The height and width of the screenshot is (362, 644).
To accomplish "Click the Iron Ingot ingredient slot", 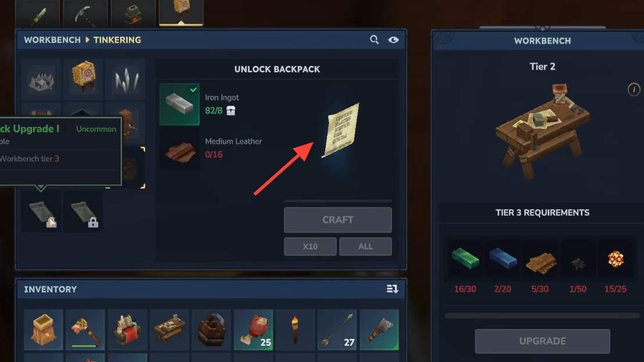I will click(x=179, y=104).
